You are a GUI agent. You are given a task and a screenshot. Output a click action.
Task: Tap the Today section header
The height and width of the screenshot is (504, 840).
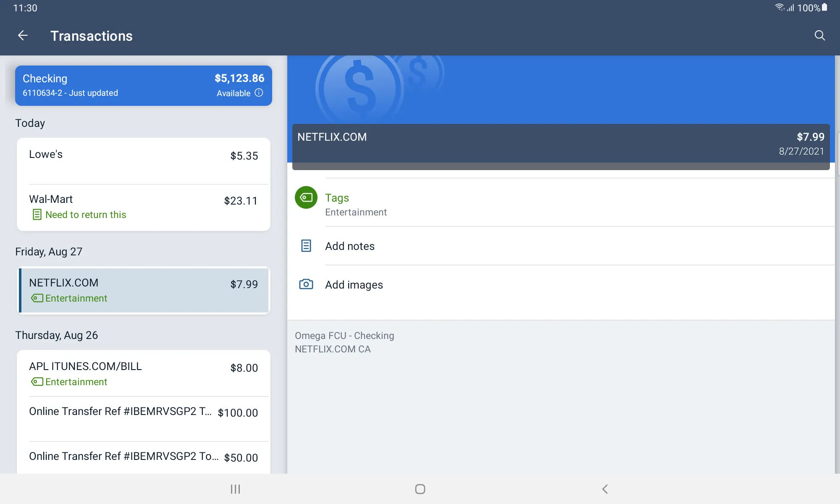point(30,123)
